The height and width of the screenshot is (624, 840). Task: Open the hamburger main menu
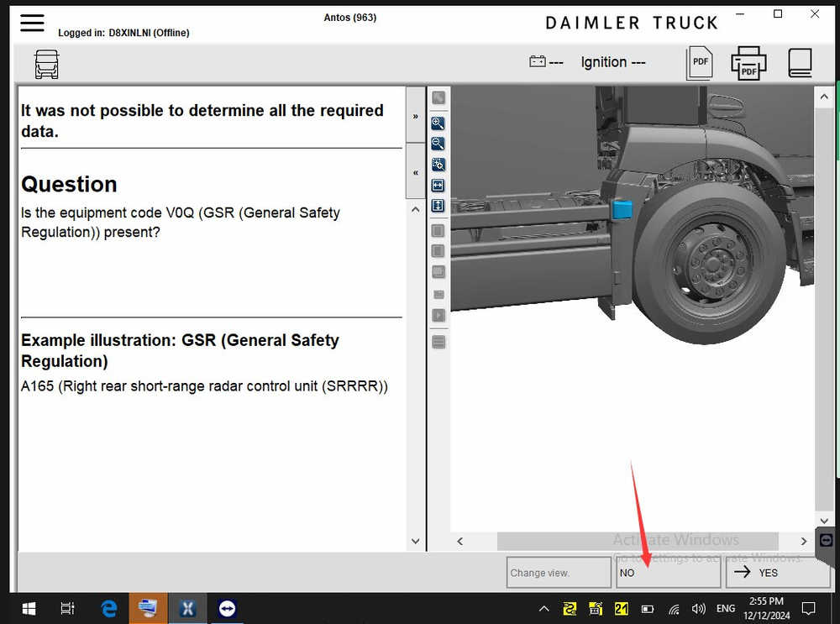(x=32, y=23)
